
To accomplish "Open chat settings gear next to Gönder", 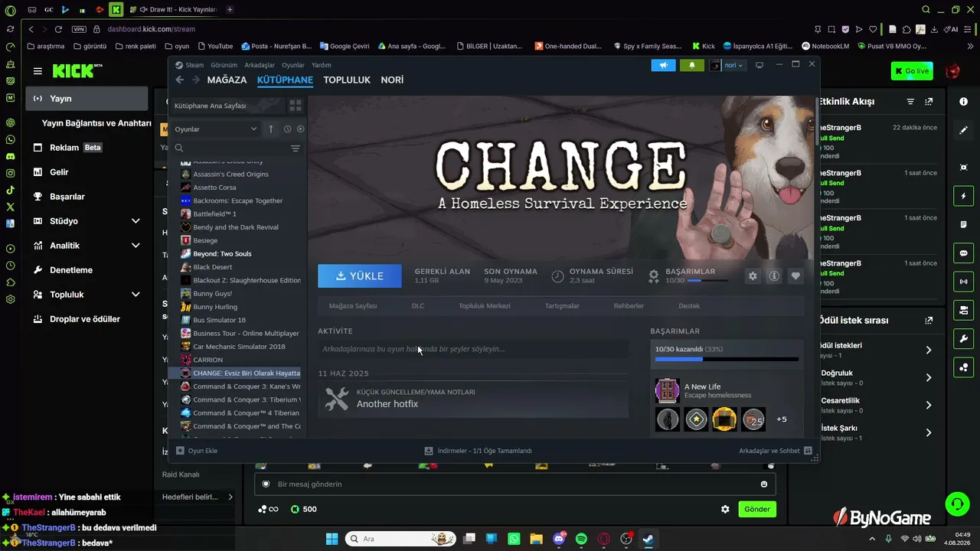I will [x=725, y=509].
